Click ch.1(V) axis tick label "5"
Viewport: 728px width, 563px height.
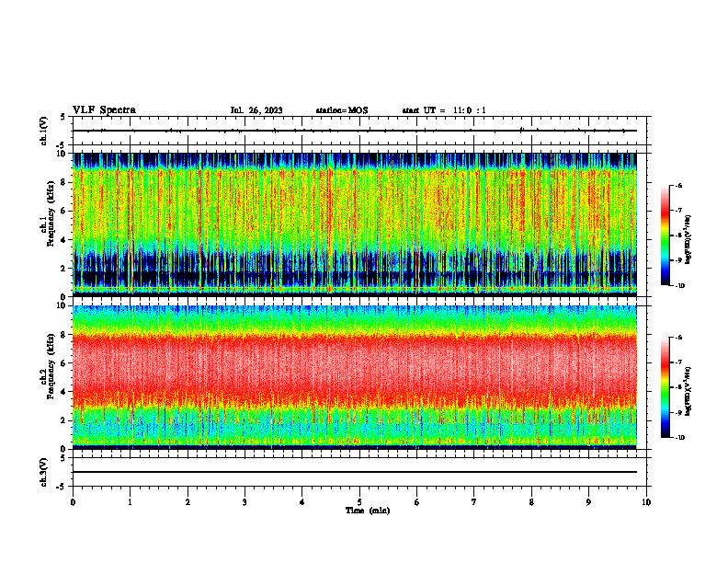tap(63, 117)
